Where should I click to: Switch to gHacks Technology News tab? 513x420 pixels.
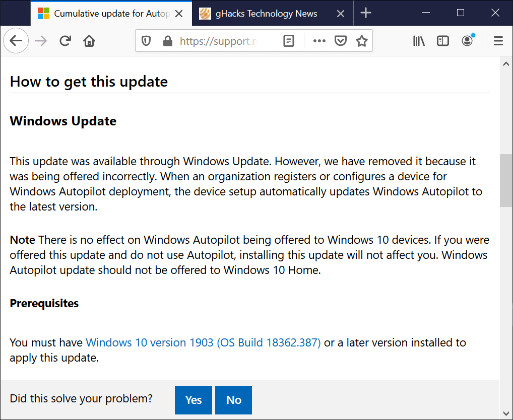pyautogui.click(x=273, y=14)
